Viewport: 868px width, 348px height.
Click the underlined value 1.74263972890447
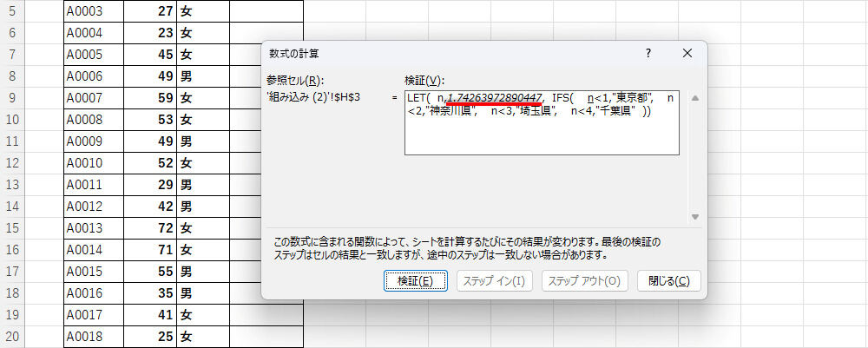point(495,98)
